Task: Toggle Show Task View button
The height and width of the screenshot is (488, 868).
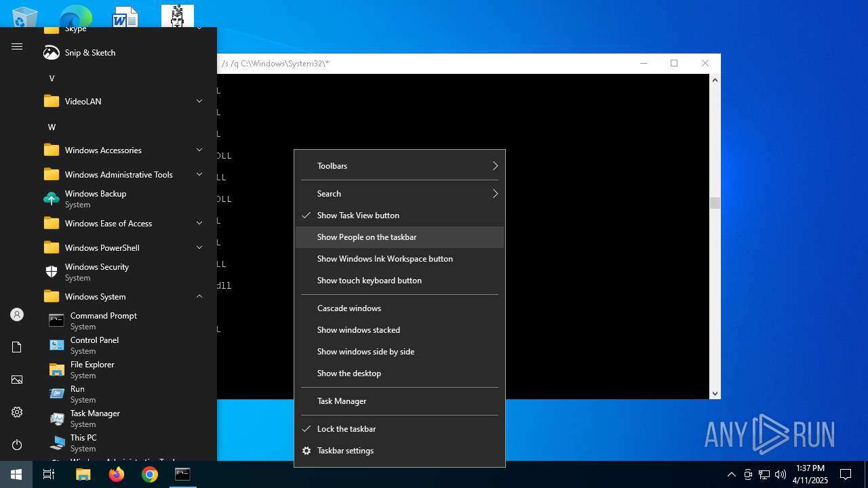Action: [x=400, y=216]
